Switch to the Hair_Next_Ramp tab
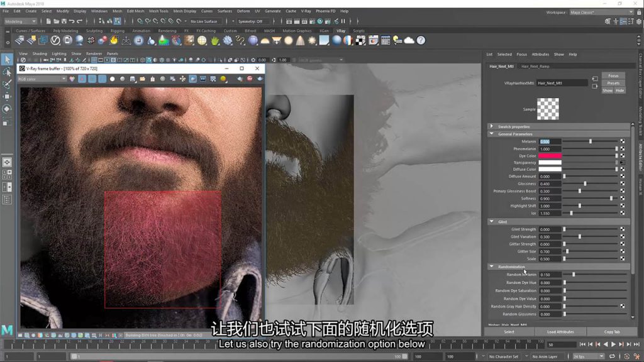Image resolution: width=644 pixels, height=362 pixels. tap(535, 67)
